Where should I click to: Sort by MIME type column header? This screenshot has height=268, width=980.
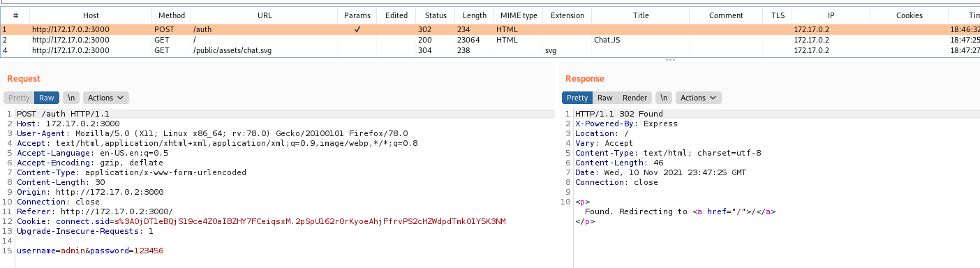click(519, 15)
